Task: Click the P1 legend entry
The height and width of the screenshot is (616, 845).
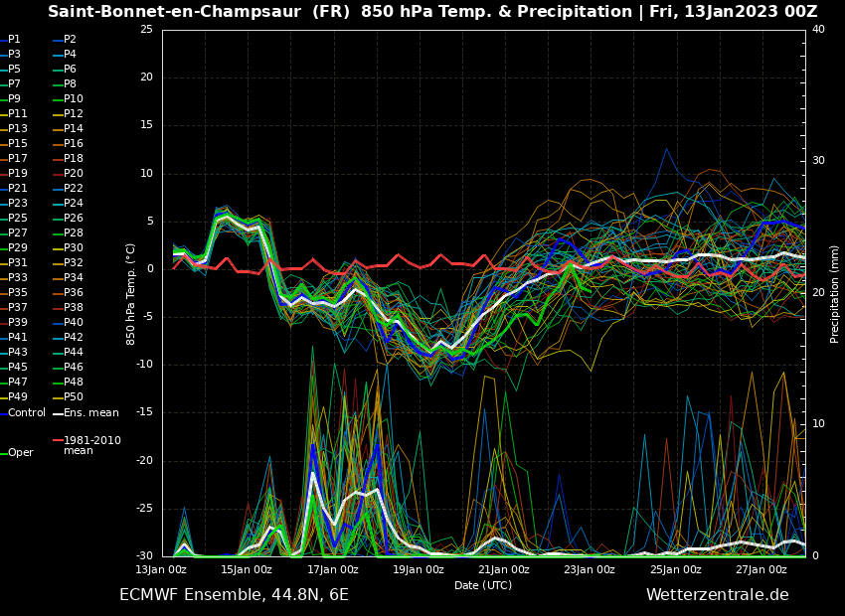Action: click(14, 40)
